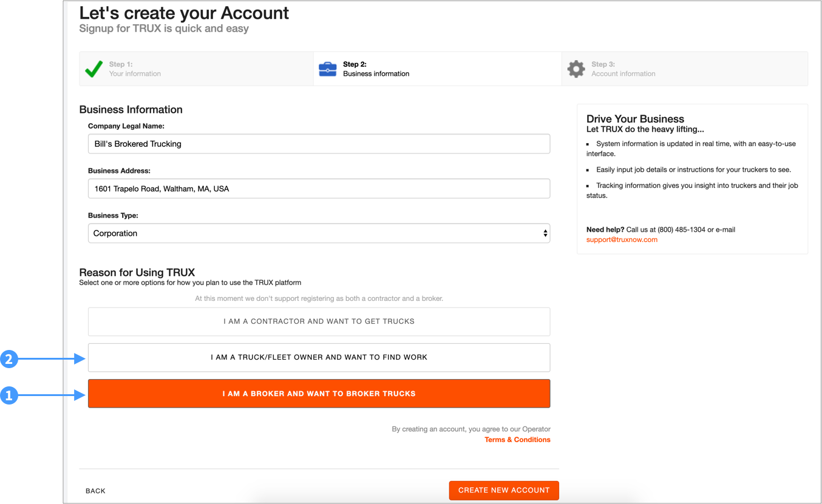Open the Business Type dropdown
Image resolution: width=822 pixels, height=504 pixels.
319,234
